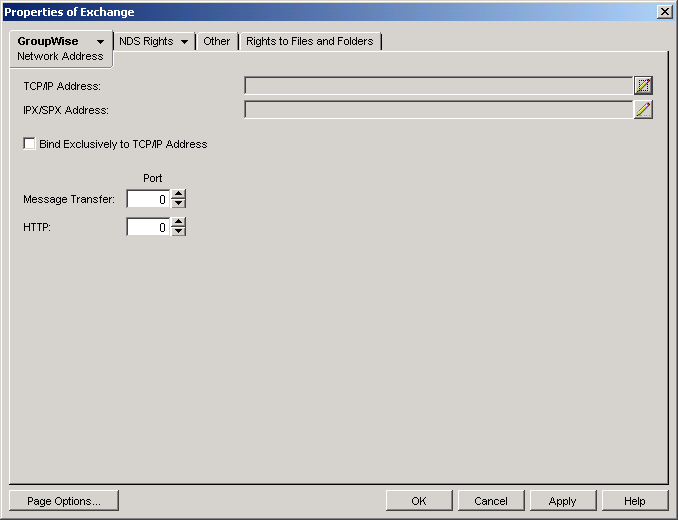
Task: Increase the HTTP port value
Action: 179,222
